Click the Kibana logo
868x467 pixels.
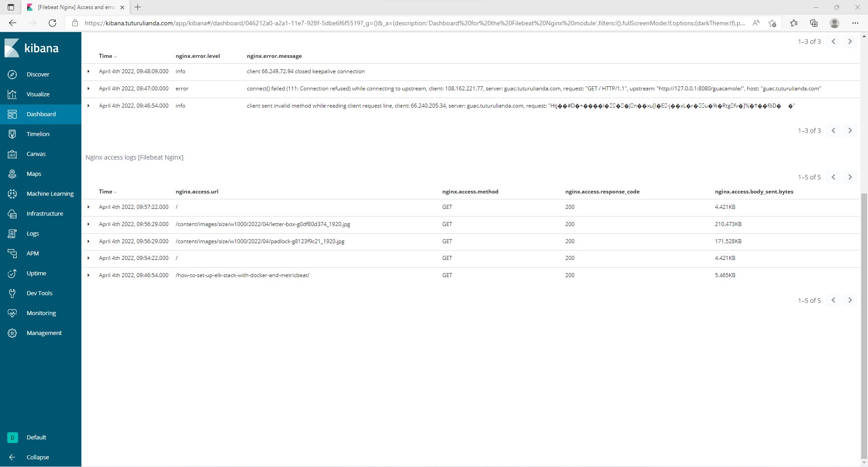(x=32, y=48)
